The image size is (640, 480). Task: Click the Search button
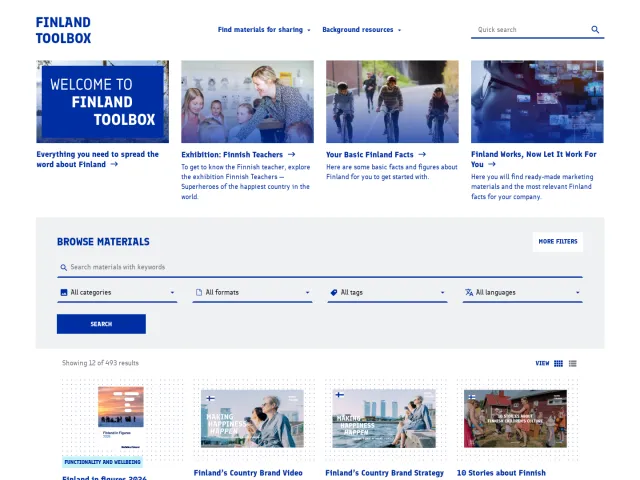101,324
